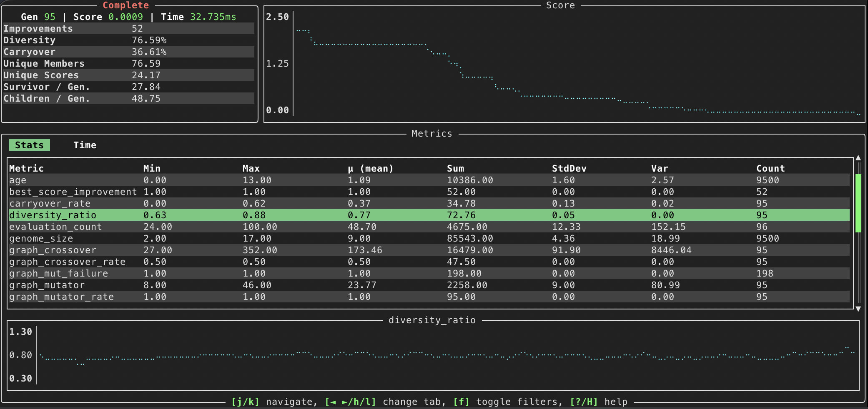Click the green metrics scrollbar thumb

click(858, 203)
